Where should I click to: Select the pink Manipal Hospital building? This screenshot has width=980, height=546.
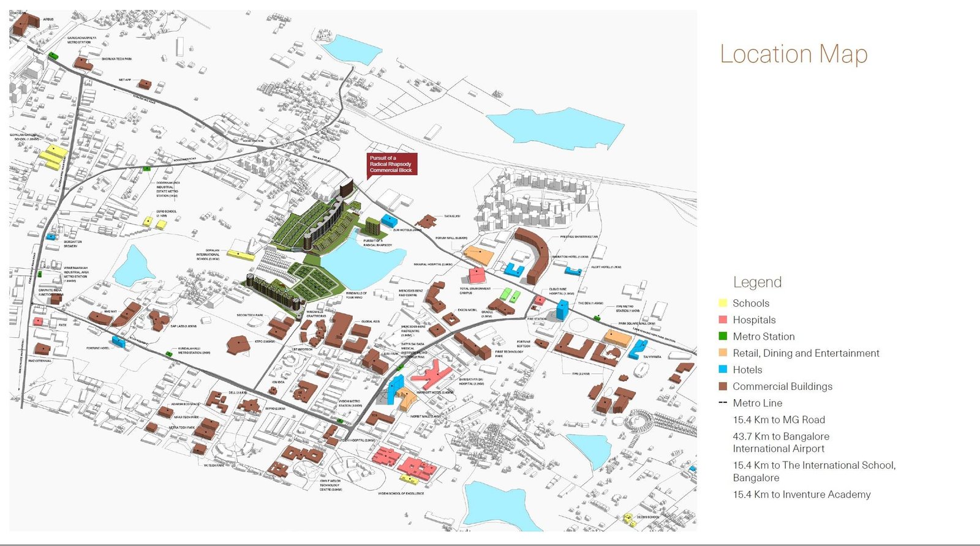[477, 274]
